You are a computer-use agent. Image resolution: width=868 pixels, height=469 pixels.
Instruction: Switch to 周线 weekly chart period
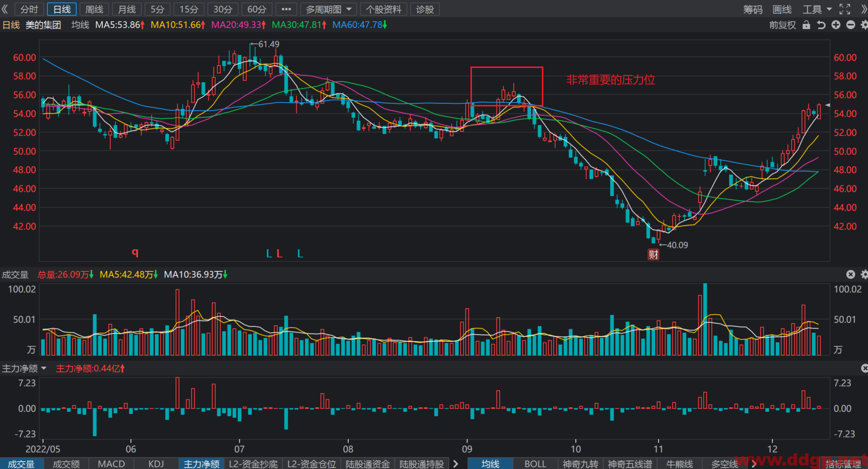coord(94,9)
